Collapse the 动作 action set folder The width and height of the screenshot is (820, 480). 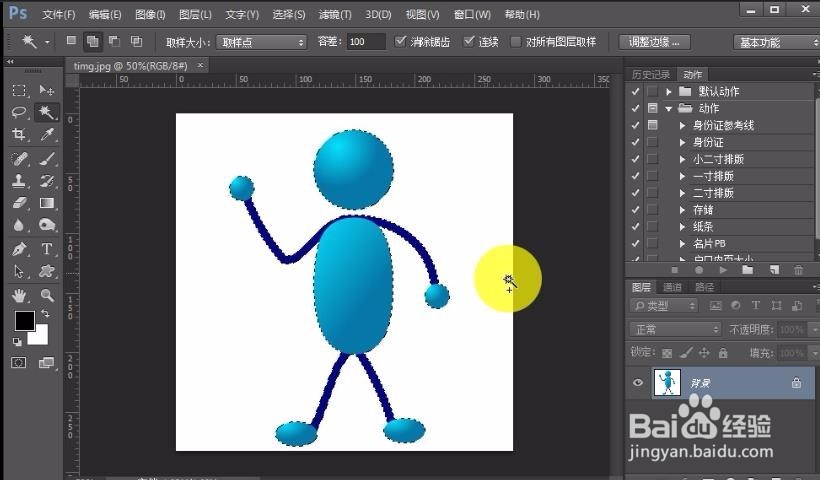point(668,109)
